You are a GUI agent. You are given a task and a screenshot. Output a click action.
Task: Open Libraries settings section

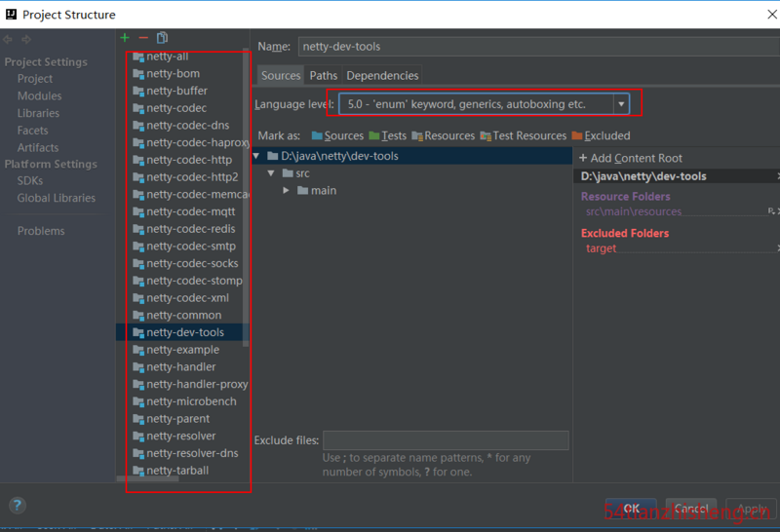(38, 113)
